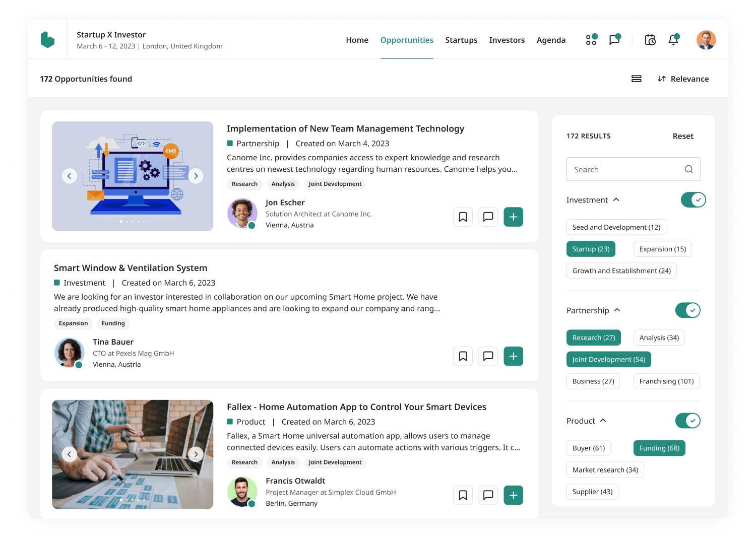Open the Investors tab

(507, 40)
